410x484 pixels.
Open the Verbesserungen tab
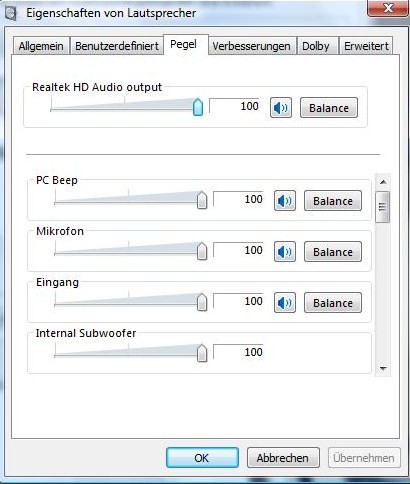tap(251, 46)
